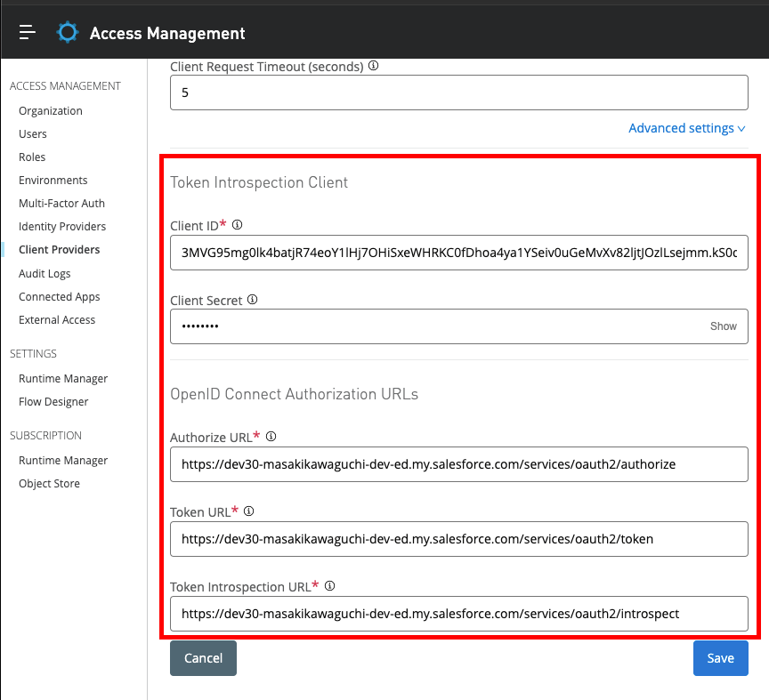Go to Audit Logs page

pos(45,274)
